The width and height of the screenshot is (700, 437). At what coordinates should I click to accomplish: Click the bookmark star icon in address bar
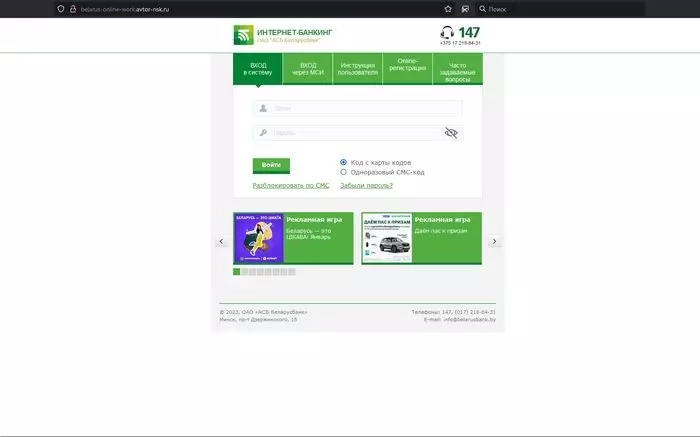[448, 9]
